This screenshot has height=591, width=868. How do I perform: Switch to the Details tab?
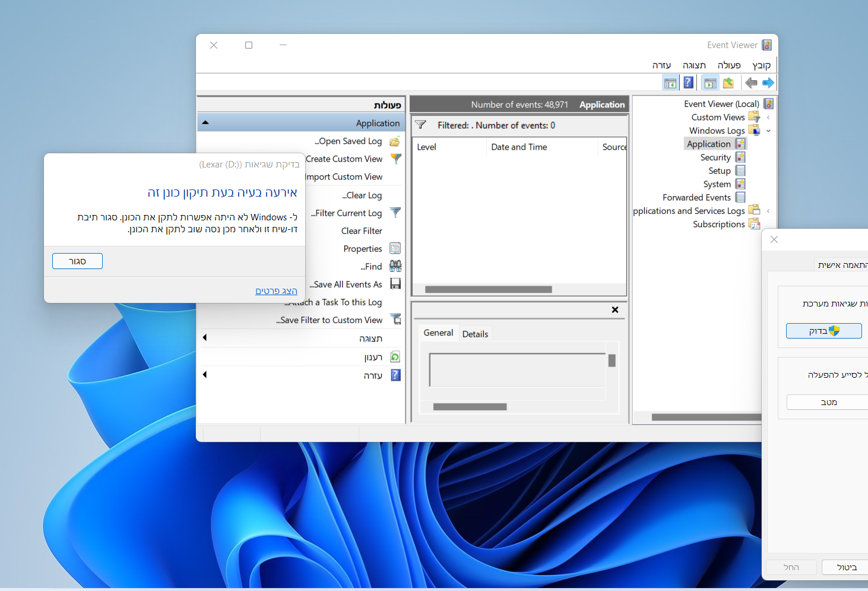[x=475, y=334]
